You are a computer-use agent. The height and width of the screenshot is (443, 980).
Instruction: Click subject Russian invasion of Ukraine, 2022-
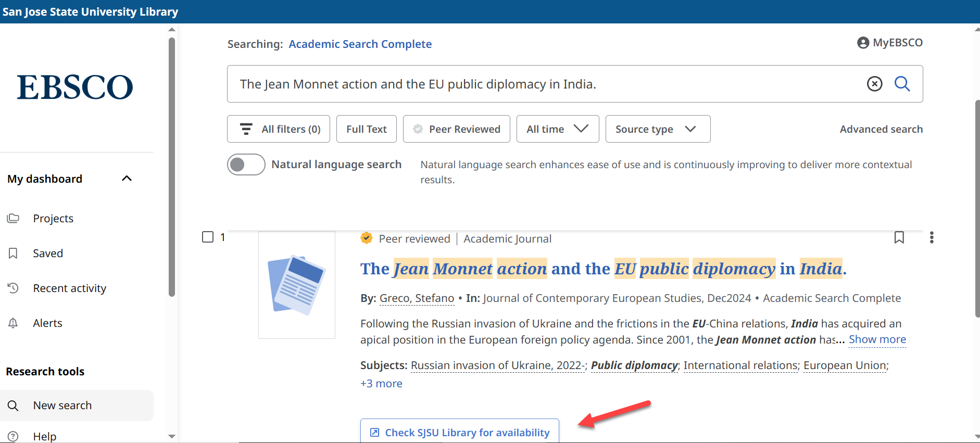[498, 365]
